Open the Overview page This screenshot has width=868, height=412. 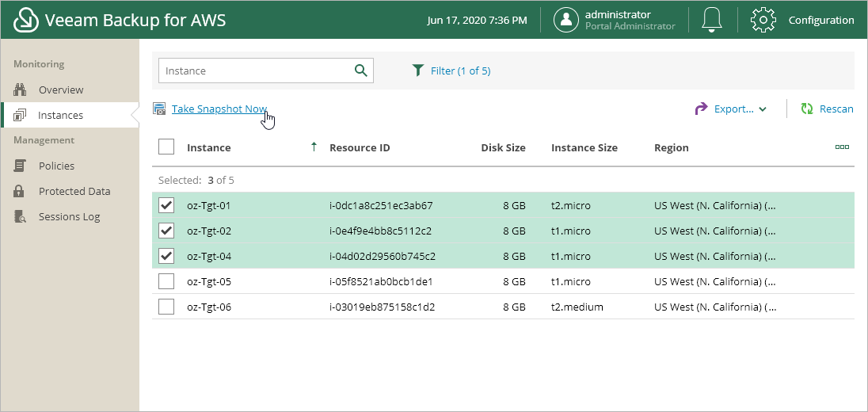point(61,90)
